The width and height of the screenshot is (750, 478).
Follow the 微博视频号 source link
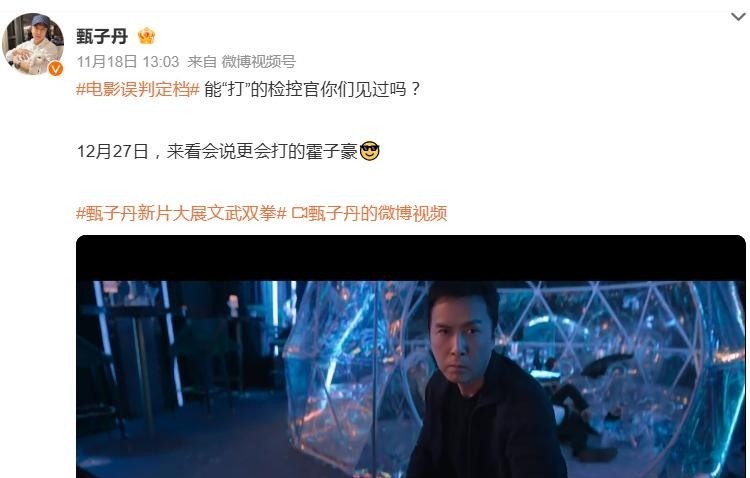(x=258, y=62)
